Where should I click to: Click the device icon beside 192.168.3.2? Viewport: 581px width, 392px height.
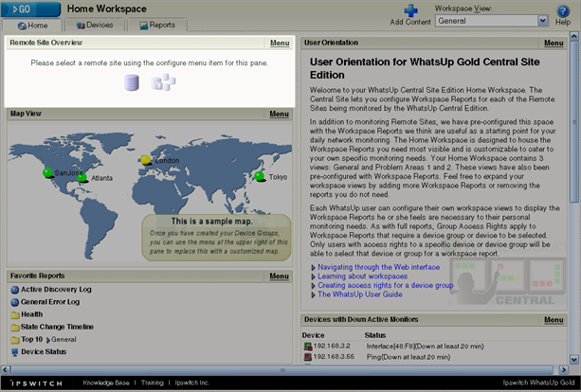pos(307,347)
